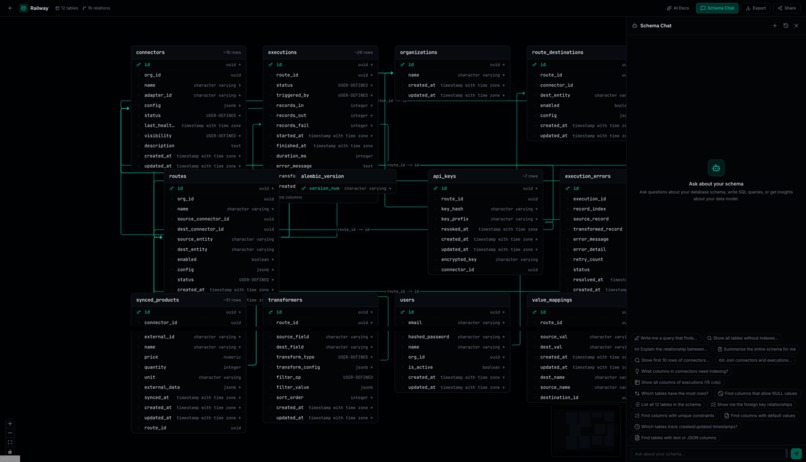Select the route_destinations table header
The image size is (806, 462).
(x=577, y=52)
